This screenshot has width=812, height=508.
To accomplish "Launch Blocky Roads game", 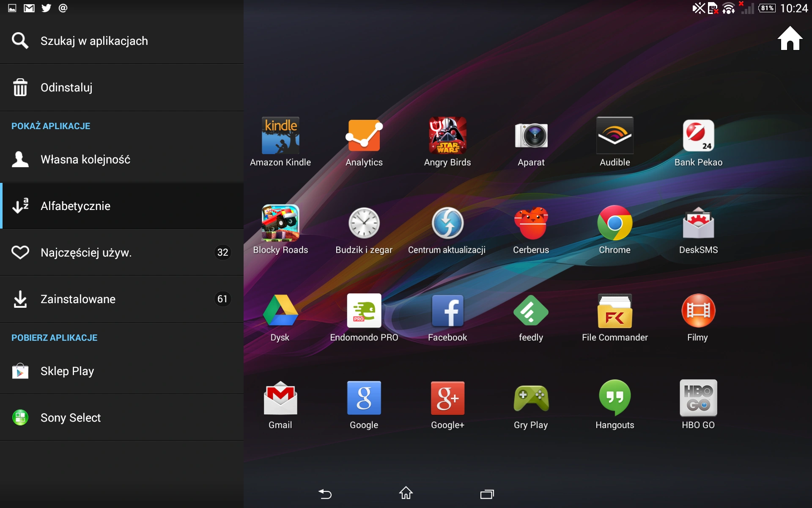I will pyautogui.click(x=280, y=229).
